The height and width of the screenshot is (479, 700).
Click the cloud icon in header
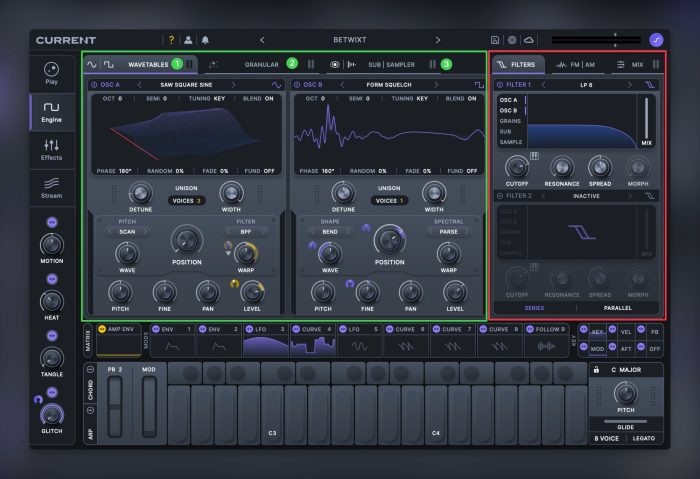click(529, 40)
